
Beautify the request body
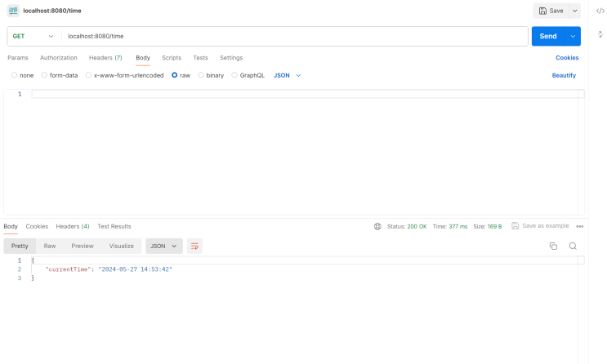pos(564,75)
